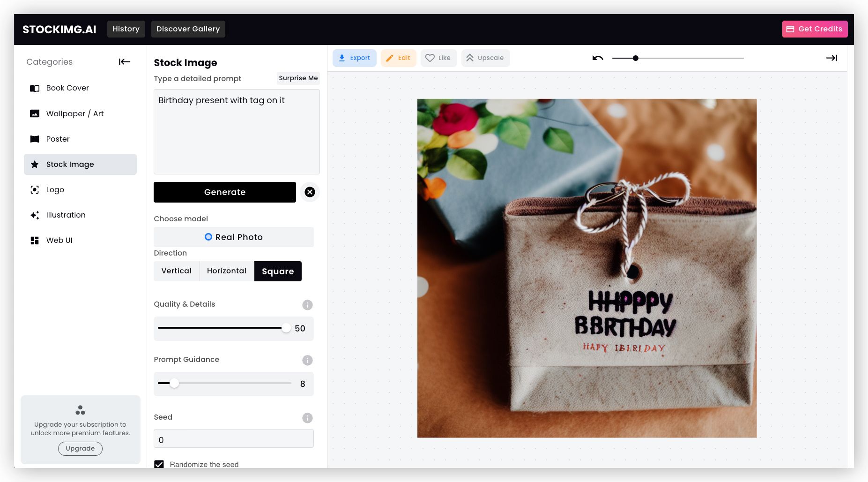Select the Real Photo model option
The height and width of the screenshot is (482, 868).
pyautogui.click(x=234, y=237)
